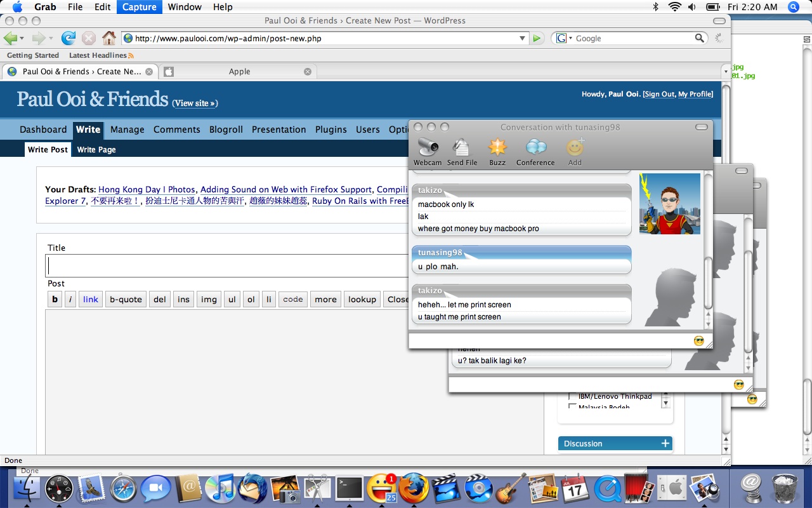Click the link quicktag button
This screenshot has height=508, width=812.
[x=91, y=299]
